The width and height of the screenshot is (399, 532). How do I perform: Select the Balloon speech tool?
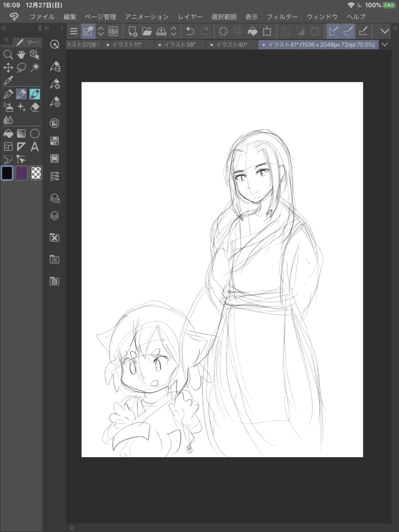tap(8, 160)
